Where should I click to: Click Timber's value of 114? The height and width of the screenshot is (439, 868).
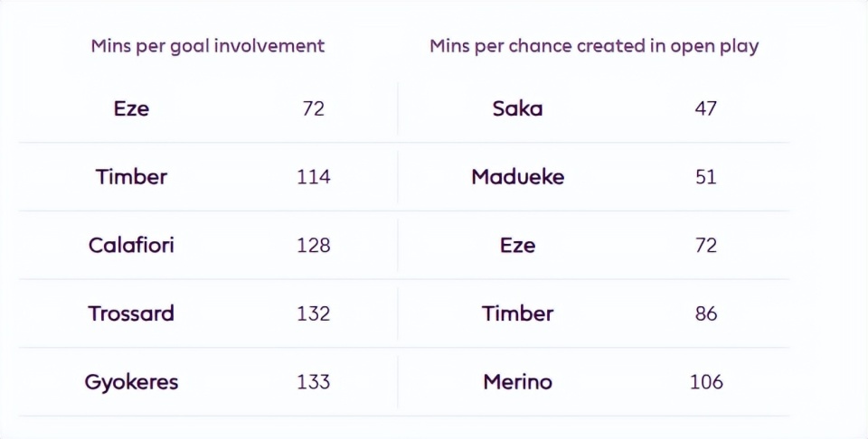313,177
